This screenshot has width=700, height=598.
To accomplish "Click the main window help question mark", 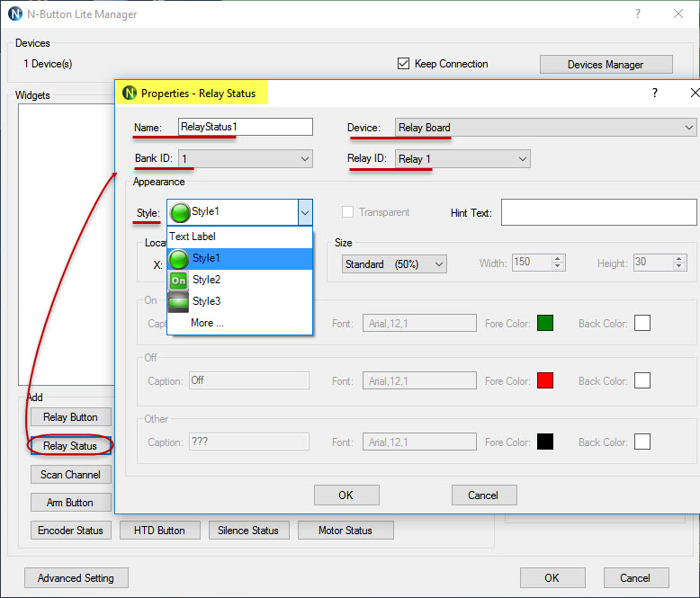I will point(638,13).
